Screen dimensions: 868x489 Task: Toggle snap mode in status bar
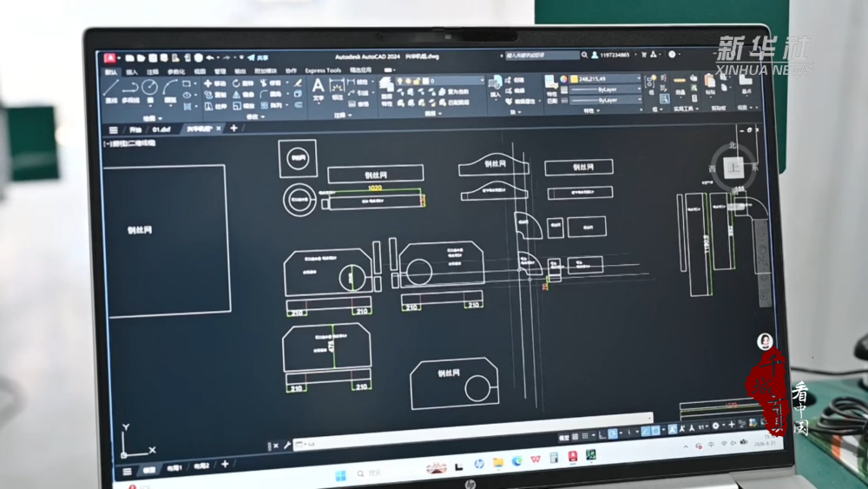(585, 436)
